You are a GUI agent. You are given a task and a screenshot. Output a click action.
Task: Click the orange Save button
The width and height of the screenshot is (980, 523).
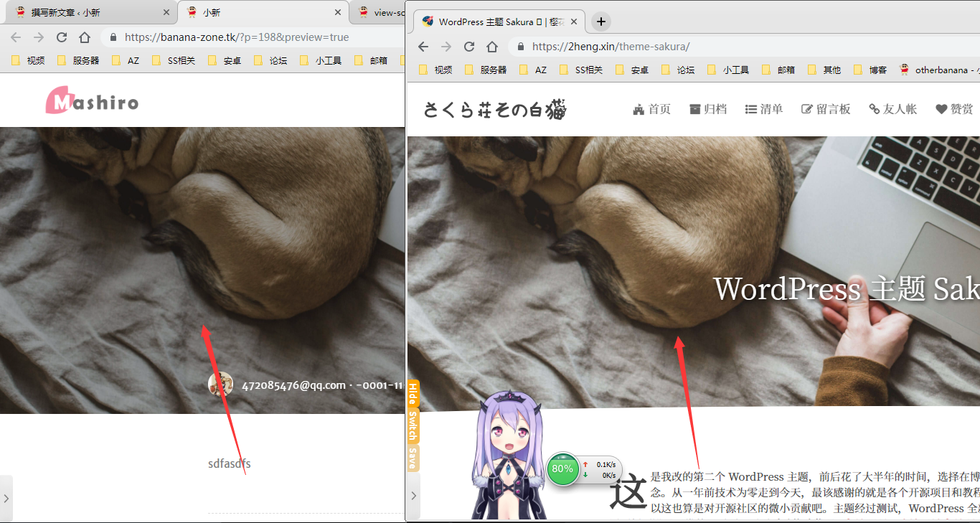coord(413,458)
